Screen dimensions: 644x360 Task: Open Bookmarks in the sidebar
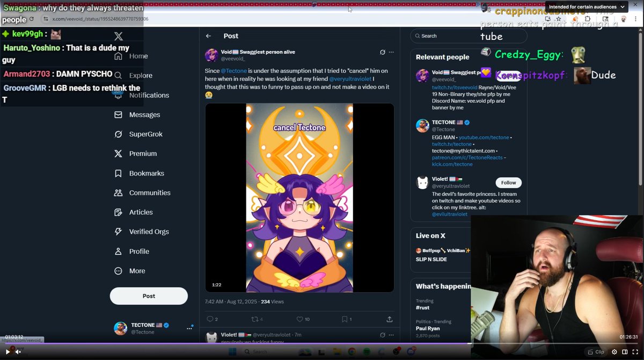[x=140, y=174]
